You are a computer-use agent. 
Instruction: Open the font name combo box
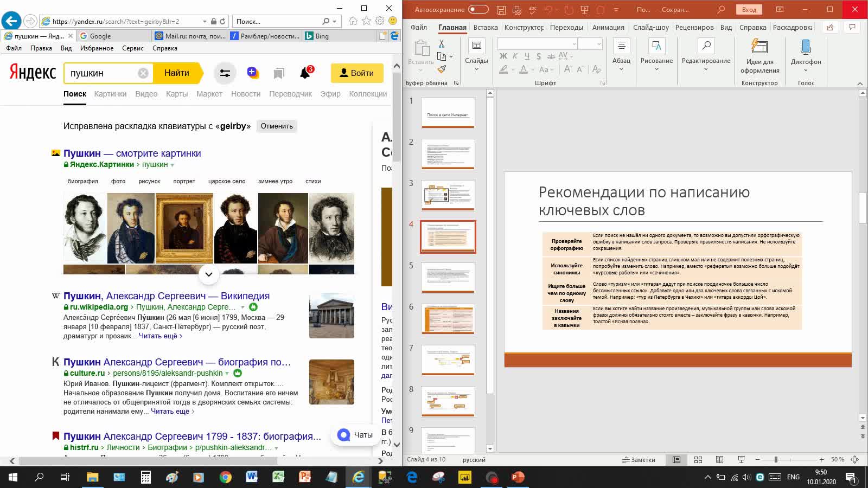tap(537, 44)
